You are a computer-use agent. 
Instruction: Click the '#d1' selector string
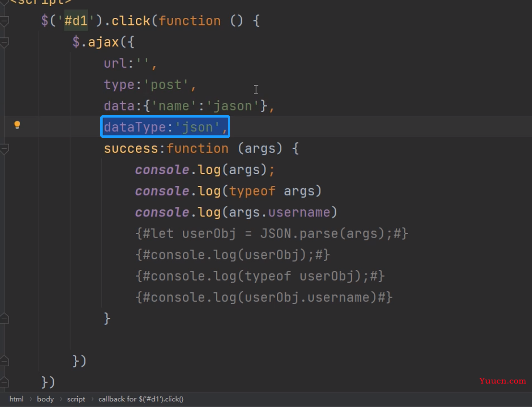(x=76, y=21)
